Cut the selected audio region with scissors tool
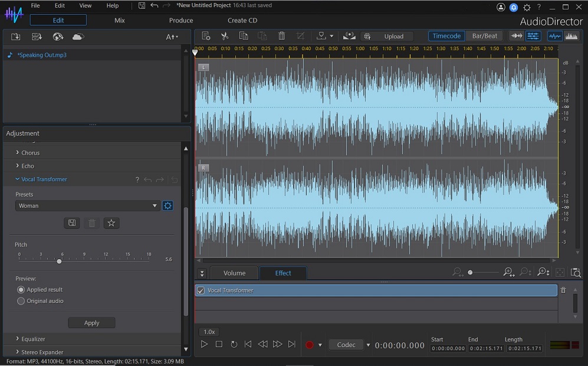Viewport: 588px width, 366px height. 225,36
